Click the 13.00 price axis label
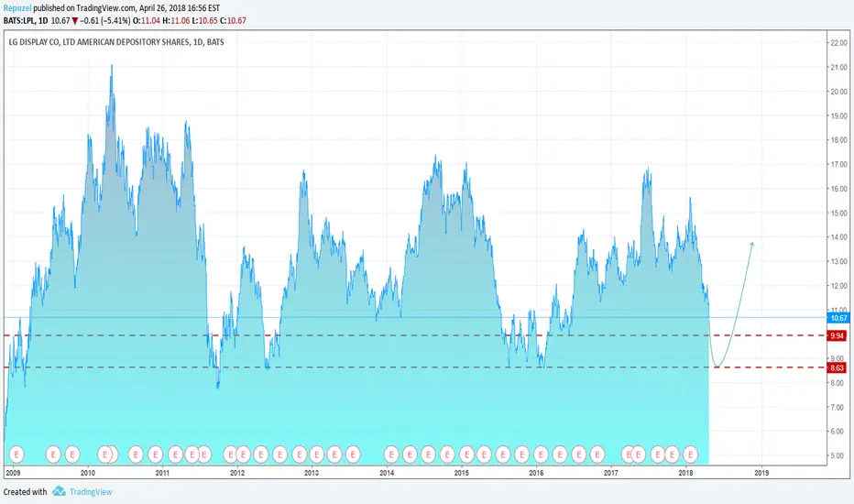Screen dimensions: 854x504 point(838,261)
